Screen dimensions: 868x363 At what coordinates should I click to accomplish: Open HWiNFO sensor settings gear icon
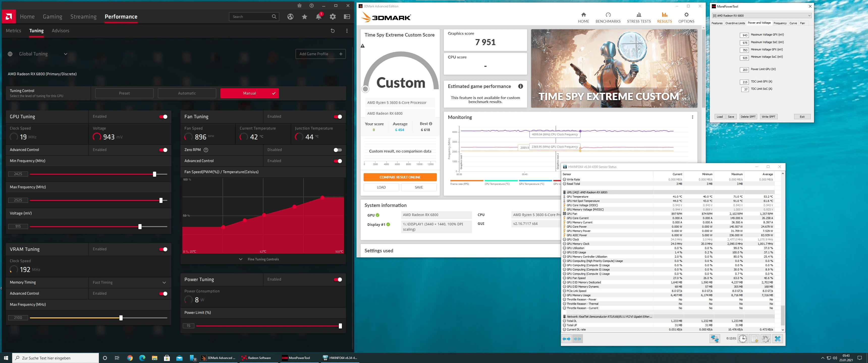766,339
